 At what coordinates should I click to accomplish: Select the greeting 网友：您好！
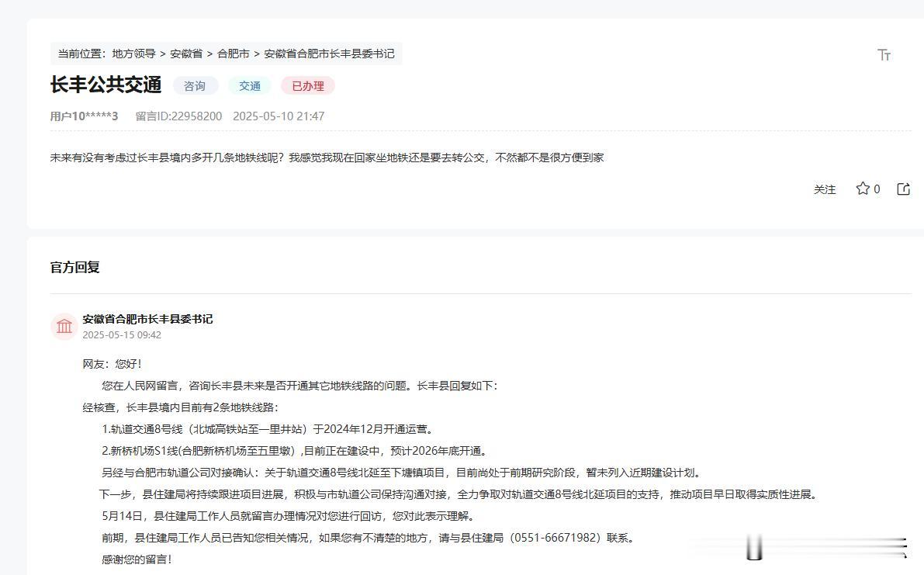click(112, 363)
